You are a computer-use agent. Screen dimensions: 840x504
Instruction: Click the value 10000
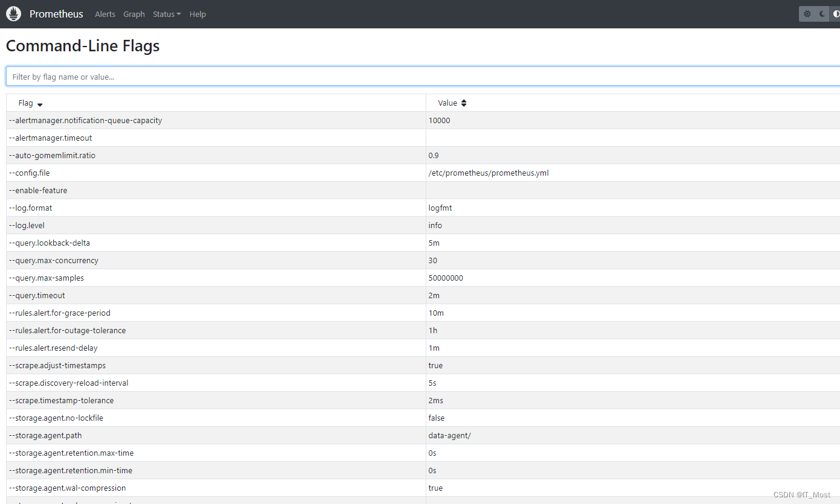pyautogui.click(x=440, y=121)
